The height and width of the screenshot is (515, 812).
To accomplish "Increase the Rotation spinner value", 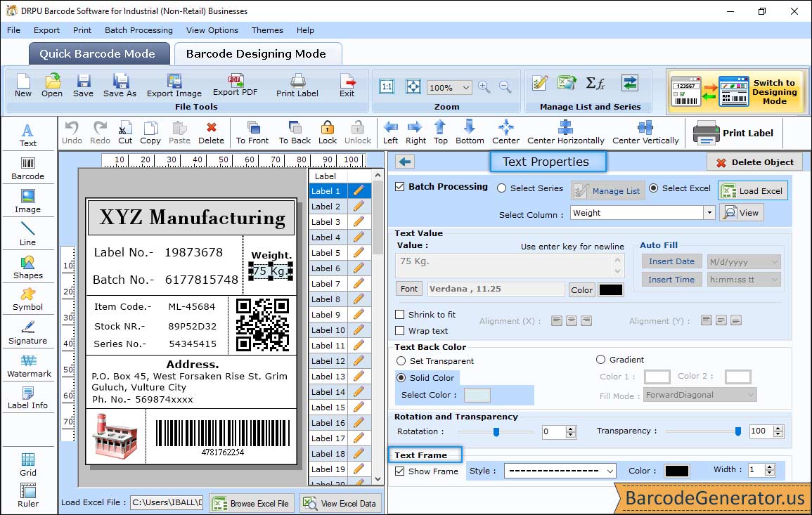I will coord(571,429).
